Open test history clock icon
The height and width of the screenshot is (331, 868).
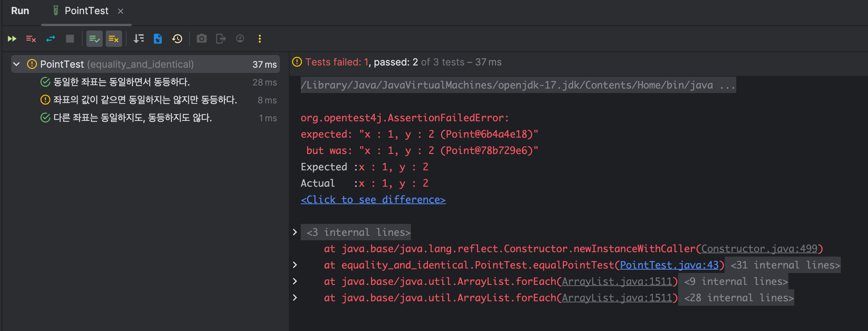coord(177,39)
